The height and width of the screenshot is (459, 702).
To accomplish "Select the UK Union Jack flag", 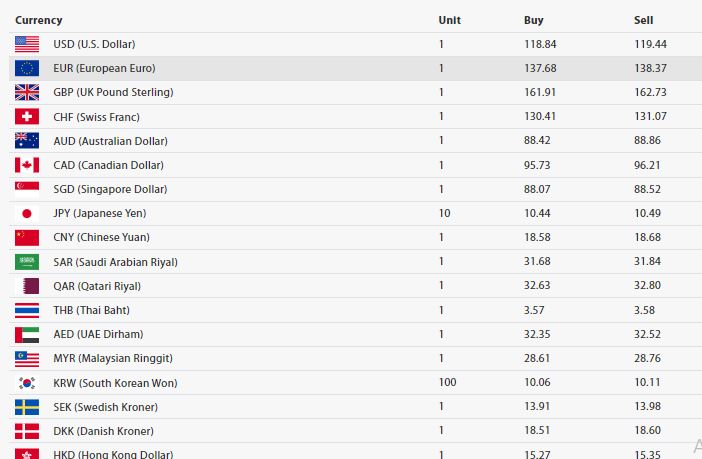I will (27, 93).
